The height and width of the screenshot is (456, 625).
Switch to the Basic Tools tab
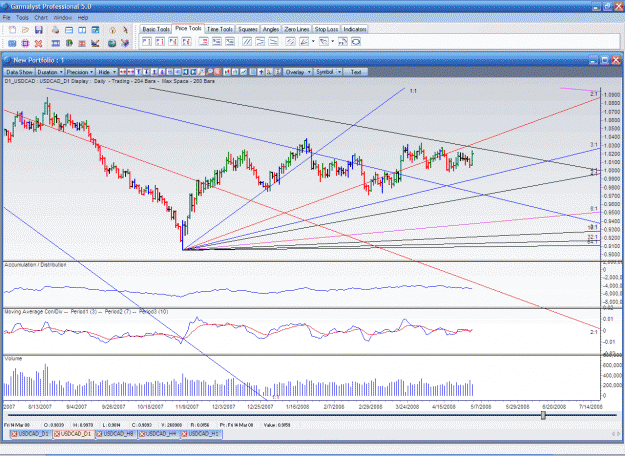[x=156, y=29]
